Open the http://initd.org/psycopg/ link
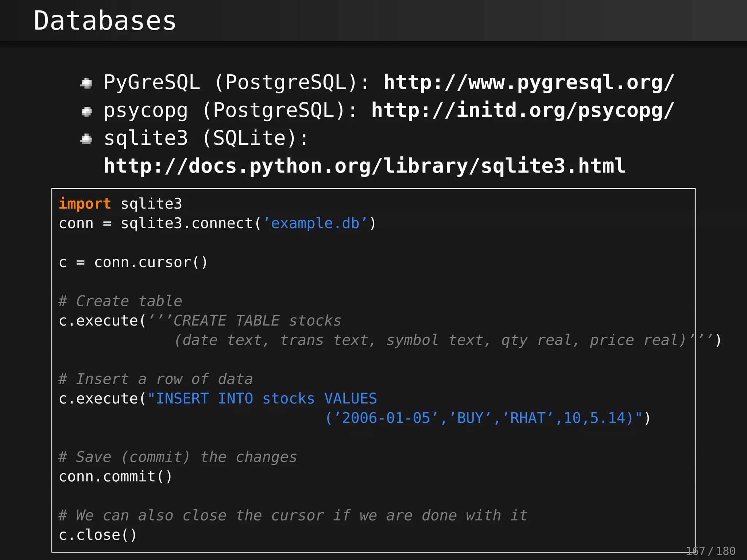 coord(523,110)
